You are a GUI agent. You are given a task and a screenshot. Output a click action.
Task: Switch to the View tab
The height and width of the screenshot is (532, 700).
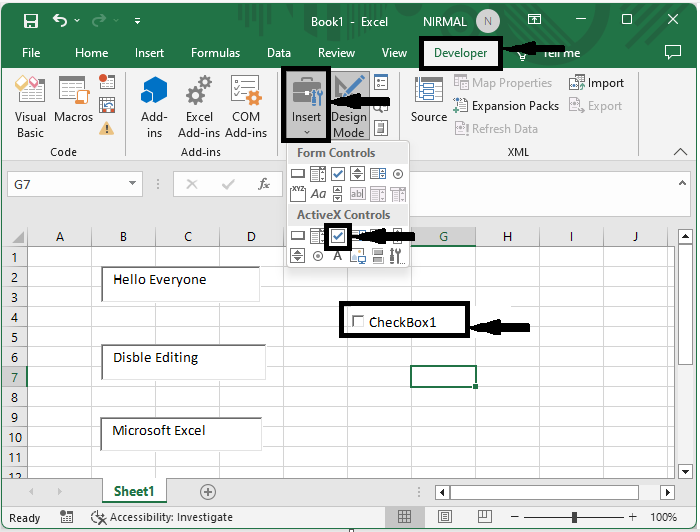394,53
